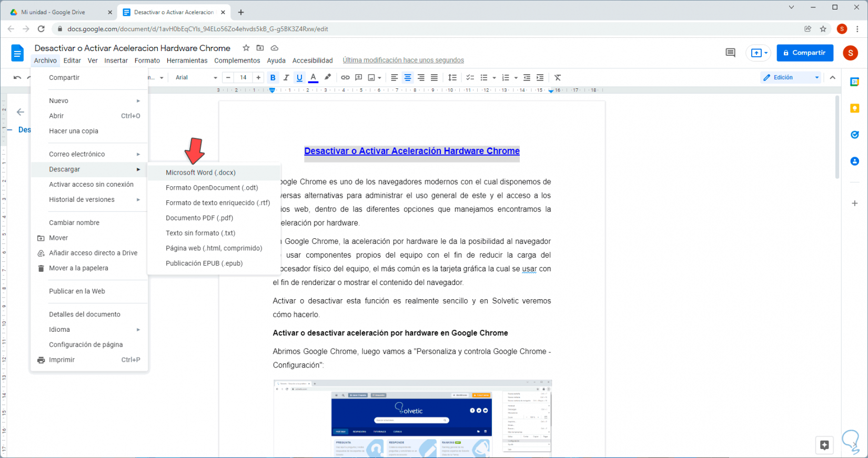The image size is (868, 458).
Task: Reload the page in Chrome
Action: [41, 29]
